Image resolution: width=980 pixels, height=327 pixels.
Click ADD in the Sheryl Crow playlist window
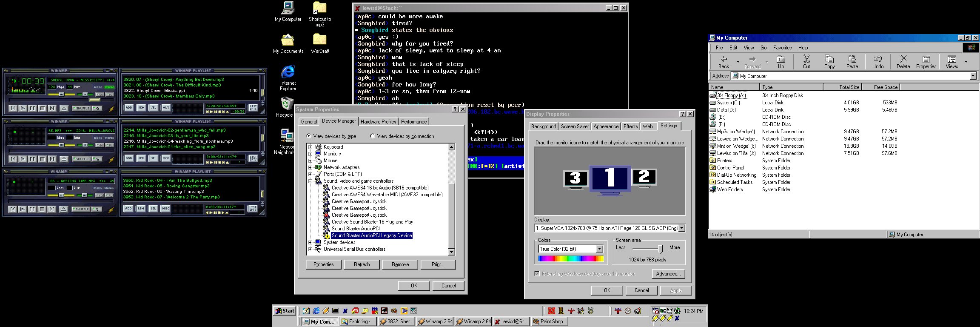click(x=128, y=108)
